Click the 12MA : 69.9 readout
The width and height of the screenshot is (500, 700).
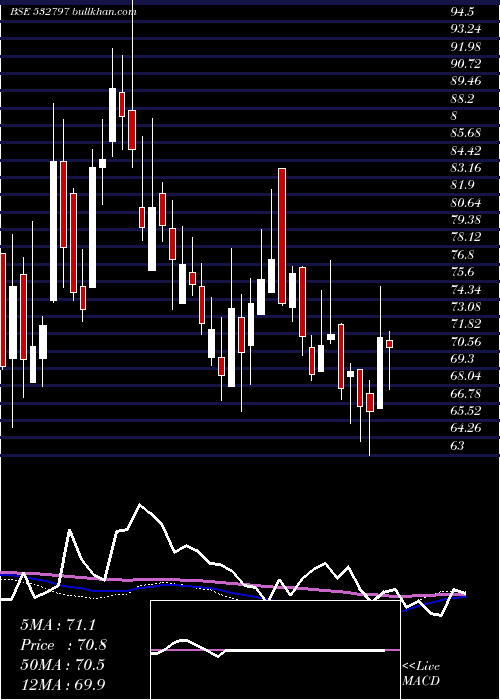pos(63,684)
